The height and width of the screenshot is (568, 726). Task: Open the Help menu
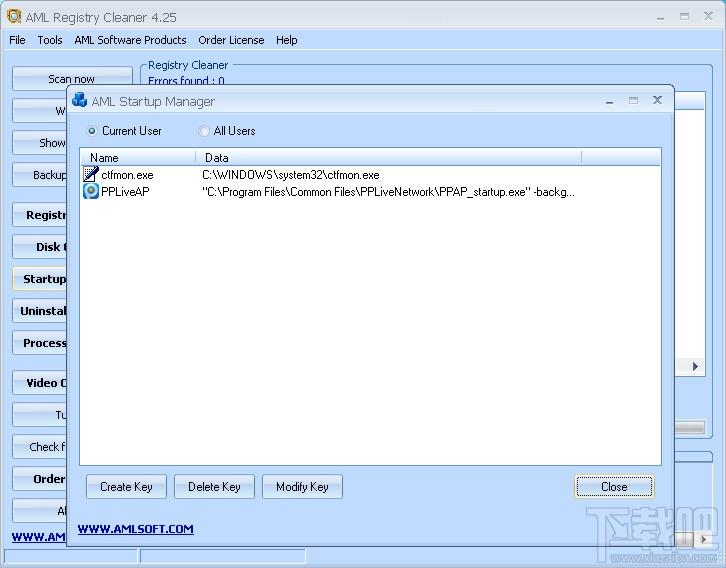point(287,40)
